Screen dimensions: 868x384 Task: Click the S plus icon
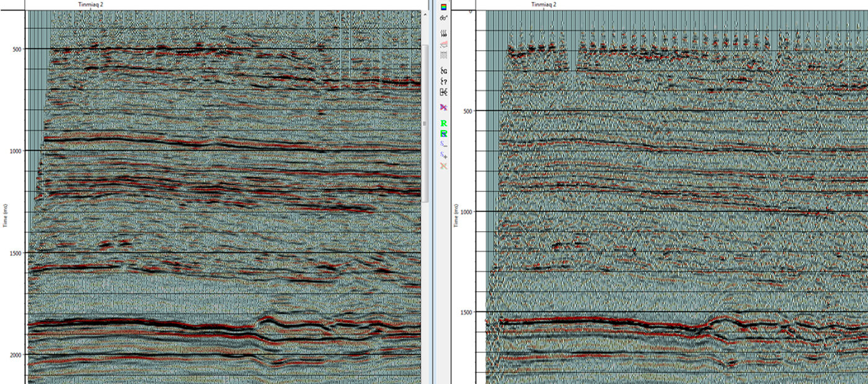pyautogui.click(x=444, y=155)
